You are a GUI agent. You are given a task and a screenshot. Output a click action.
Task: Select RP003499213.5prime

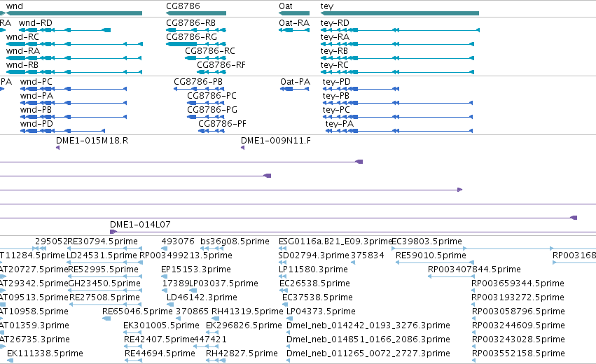point(186,255)
